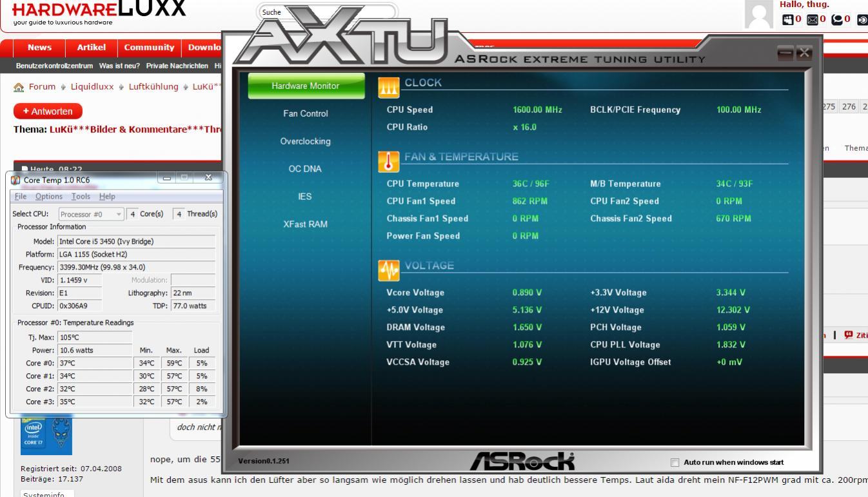Open the Help menu in Core Temp

(107, 197)
